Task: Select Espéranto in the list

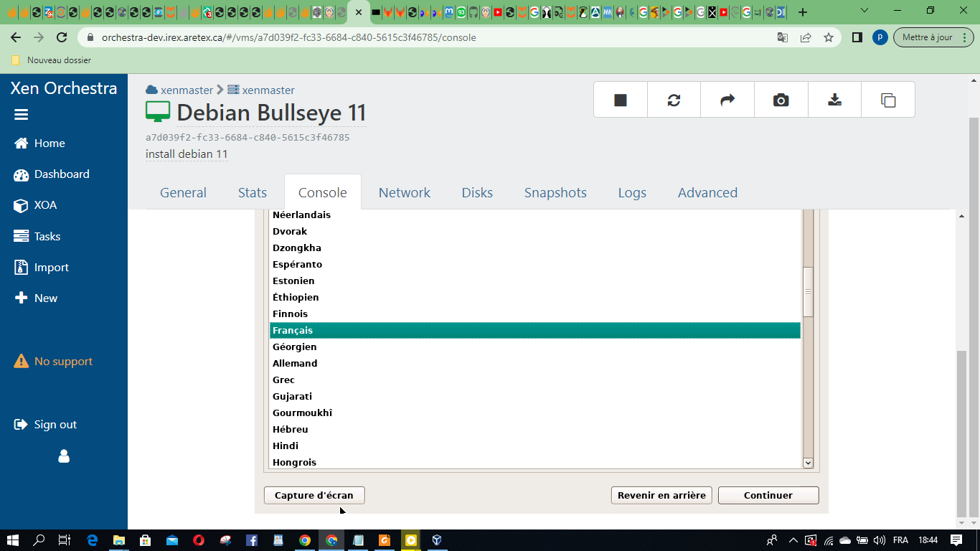Action: tap(535, 264)
